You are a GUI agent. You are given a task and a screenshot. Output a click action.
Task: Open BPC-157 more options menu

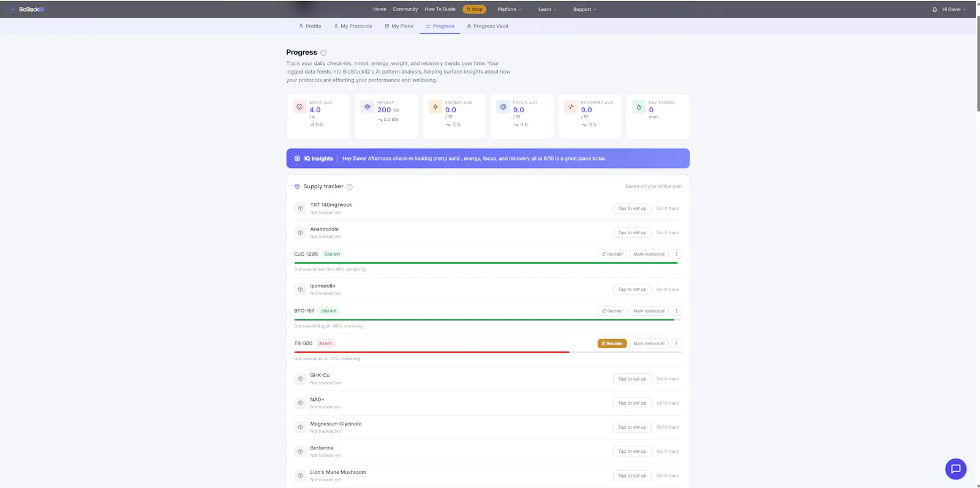tap(676, 311)
